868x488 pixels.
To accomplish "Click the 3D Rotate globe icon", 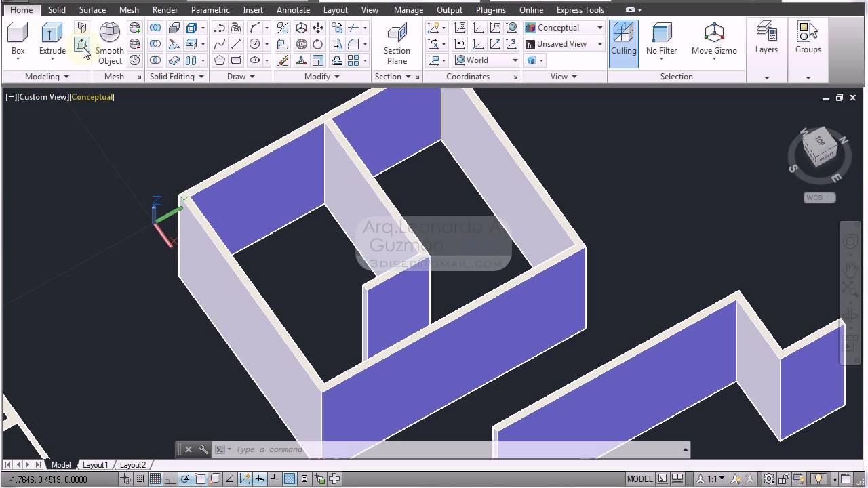I will tap(301, 44).
